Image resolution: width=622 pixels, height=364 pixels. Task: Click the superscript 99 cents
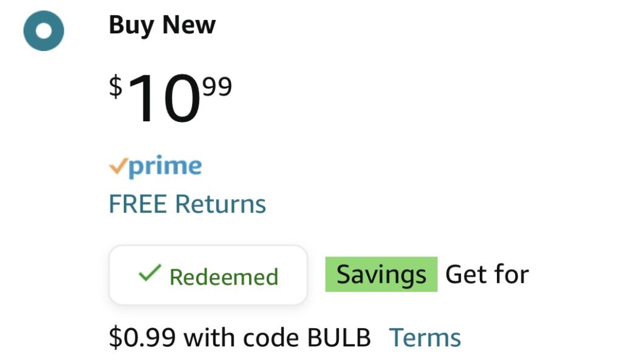coord(217,87)
